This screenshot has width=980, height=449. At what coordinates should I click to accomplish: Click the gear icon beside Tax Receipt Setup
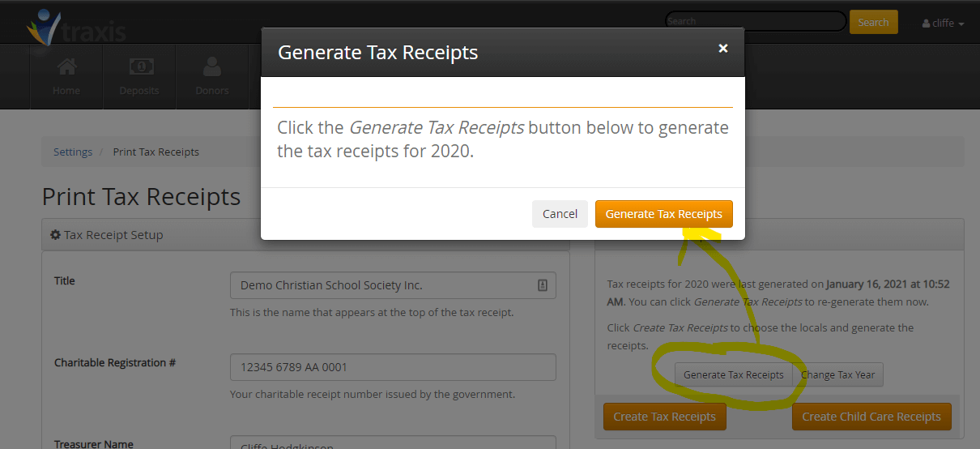coord(55,235)
